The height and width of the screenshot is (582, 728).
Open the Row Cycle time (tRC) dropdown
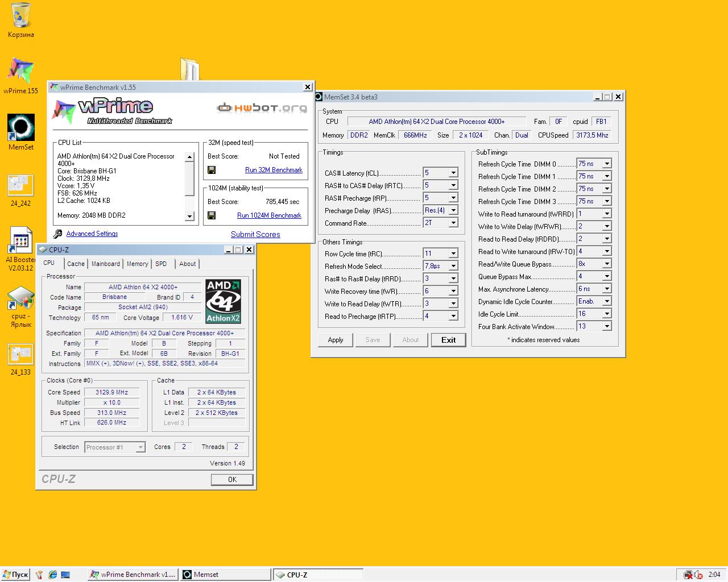click(453, 253)
